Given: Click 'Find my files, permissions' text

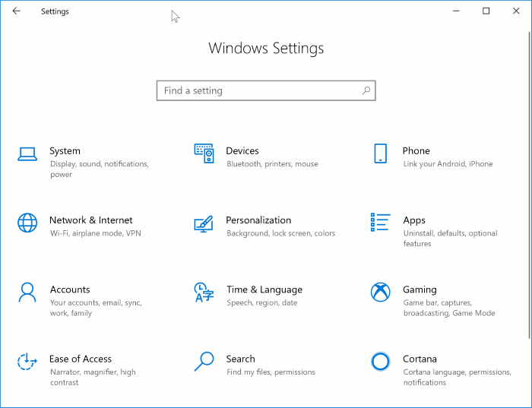Looking at the screenshot, I should 271,372.
